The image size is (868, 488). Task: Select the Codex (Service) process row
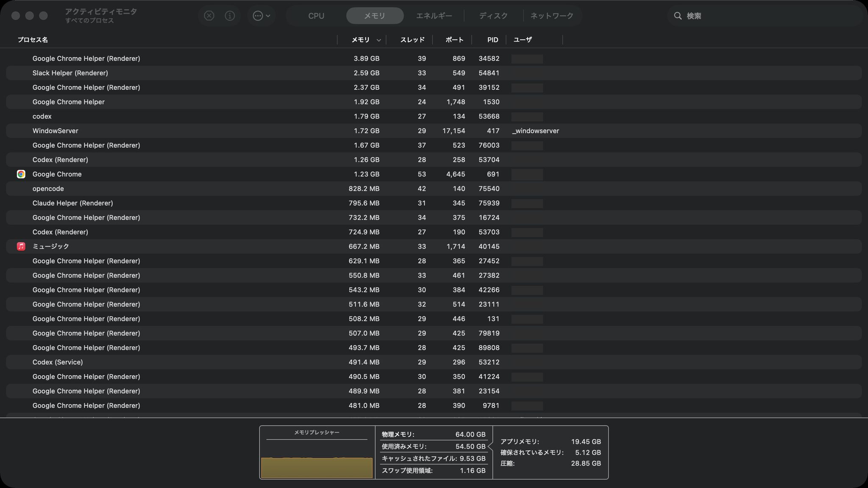pyautogui.click(x=434, y=362)
